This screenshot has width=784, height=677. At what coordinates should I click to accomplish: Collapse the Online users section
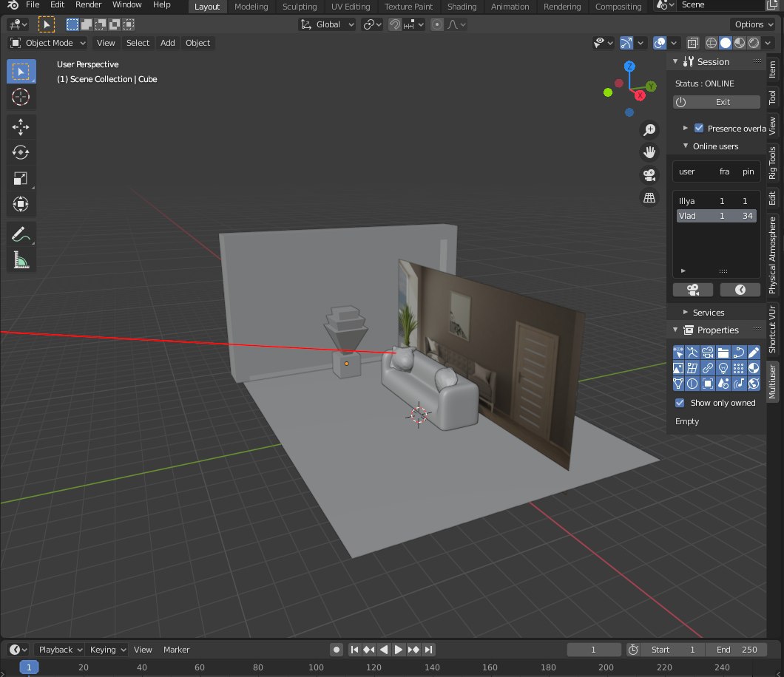(x=686, y=146)
